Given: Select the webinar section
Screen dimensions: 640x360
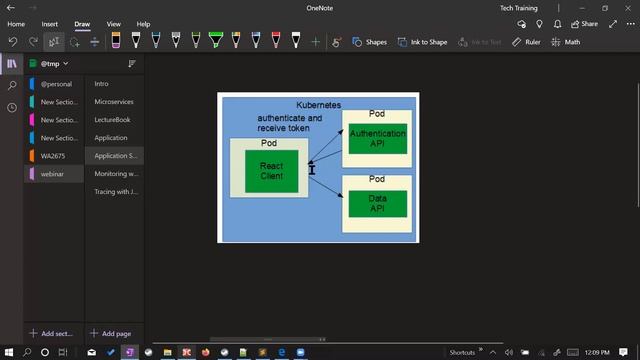Looking at the screenshot, I should click(53, 173).
